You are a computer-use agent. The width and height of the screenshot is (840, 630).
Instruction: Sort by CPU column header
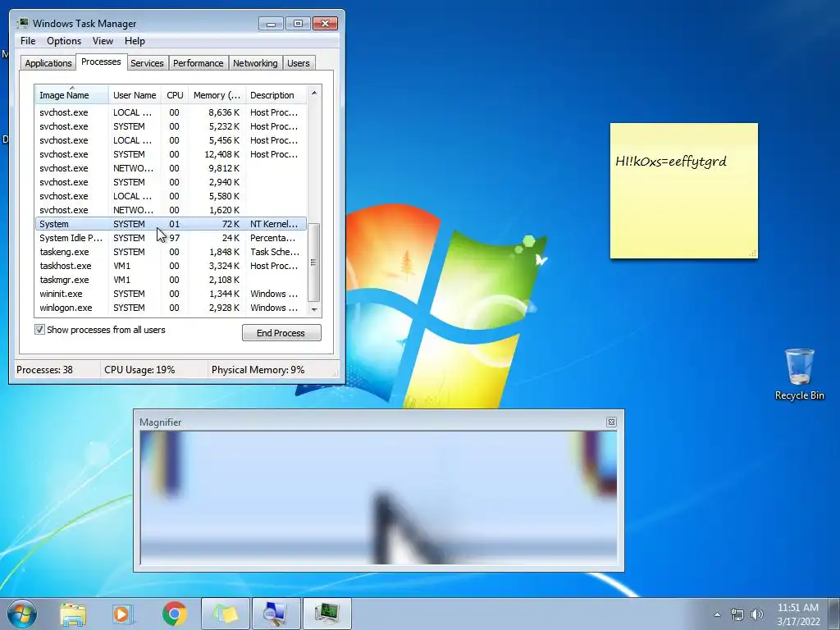pyautogui.click(x=175, y=95)
